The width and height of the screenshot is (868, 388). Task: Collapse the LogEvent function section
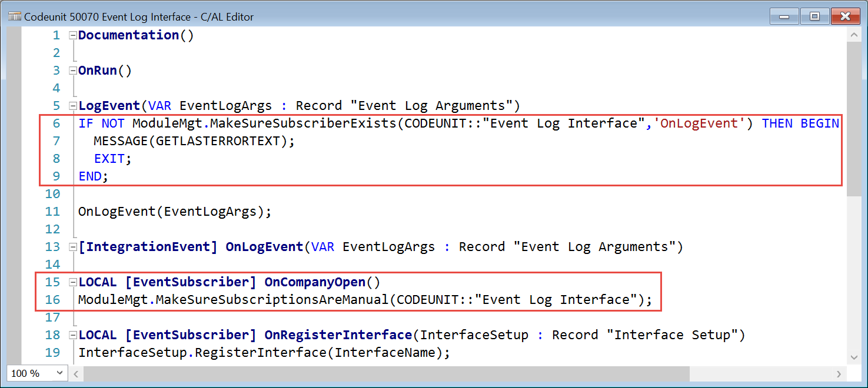pos(73,106)
